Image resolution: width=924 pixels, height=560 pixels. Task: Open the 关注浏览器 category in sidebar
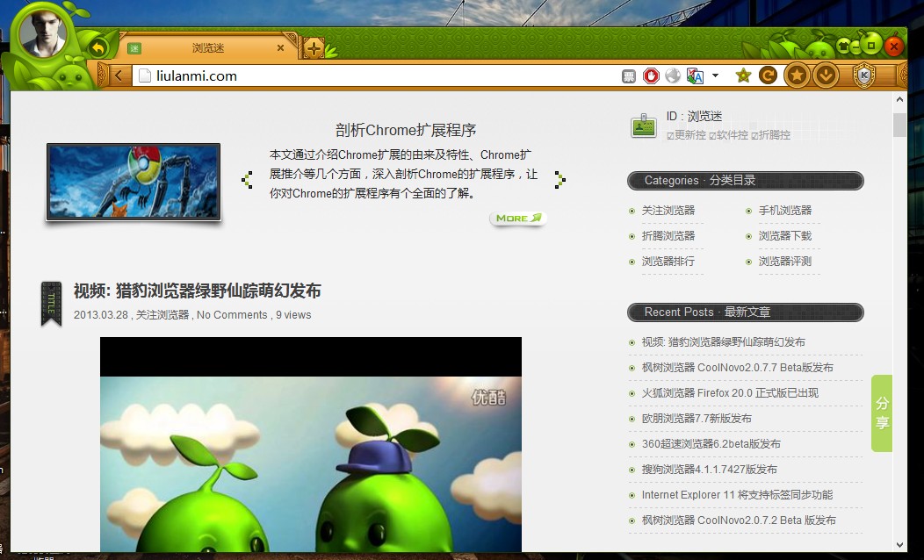pos(668,211)
